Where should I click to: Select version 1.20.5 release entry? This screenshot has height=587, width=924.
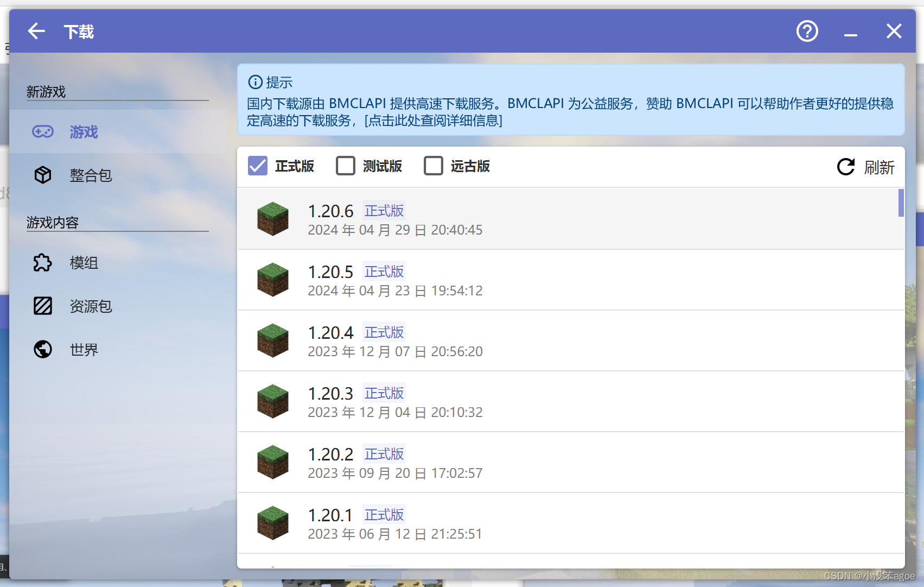[x=571, y=280]
